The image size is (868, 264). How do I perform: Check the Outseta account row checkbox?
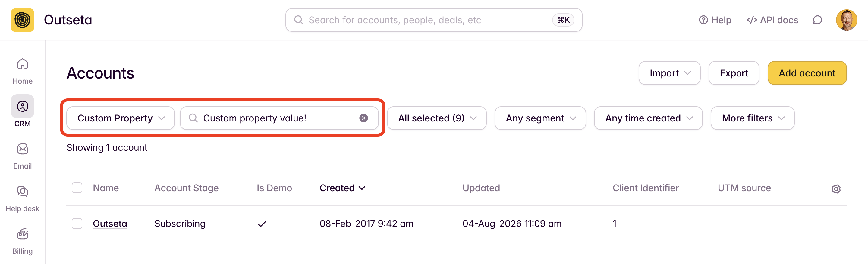tap(77, 224)
